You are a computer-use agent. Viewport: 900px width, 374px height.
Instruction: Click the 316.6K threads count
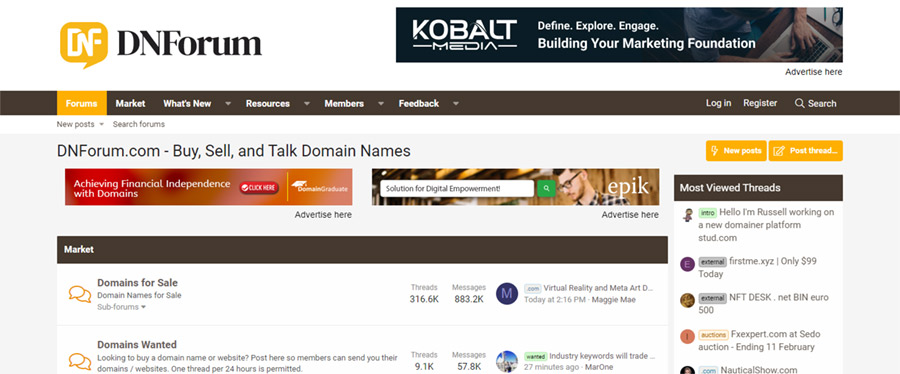(424, 299)
